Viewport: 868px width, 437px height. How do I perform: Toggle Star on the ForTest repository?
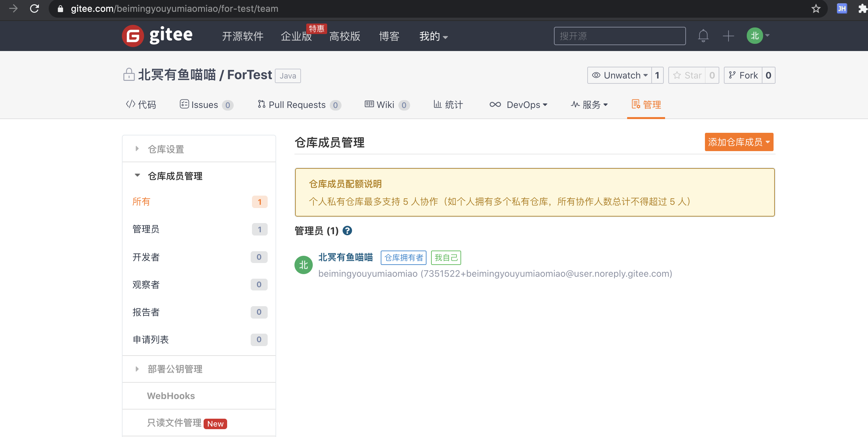pos(687,75)
